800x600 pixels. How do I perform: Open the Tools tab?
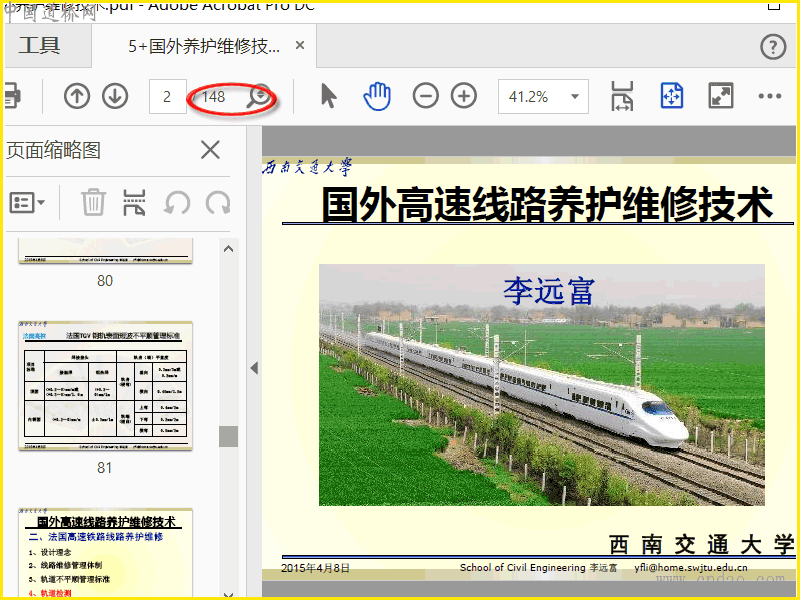(x=40, y=45)
